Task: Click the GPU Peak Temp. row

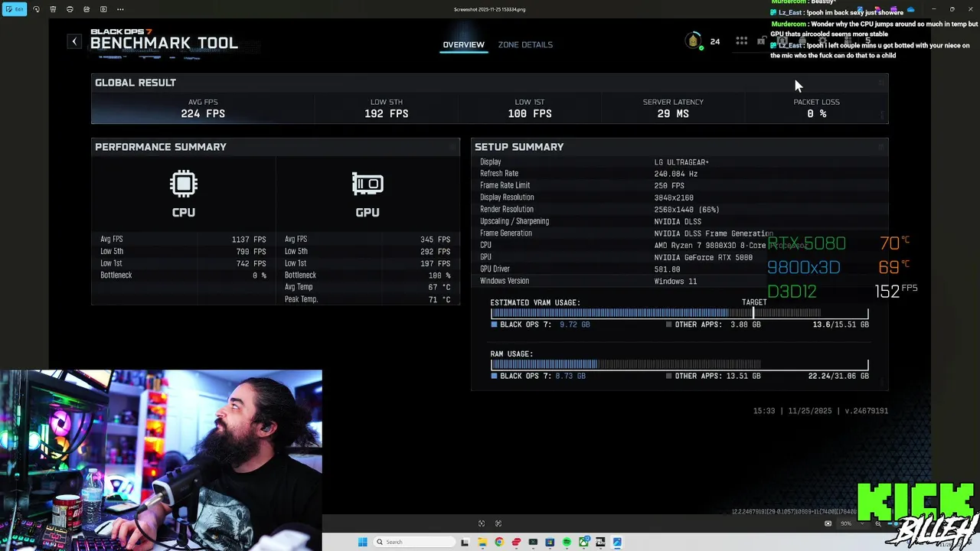Action: coord(367,299)
